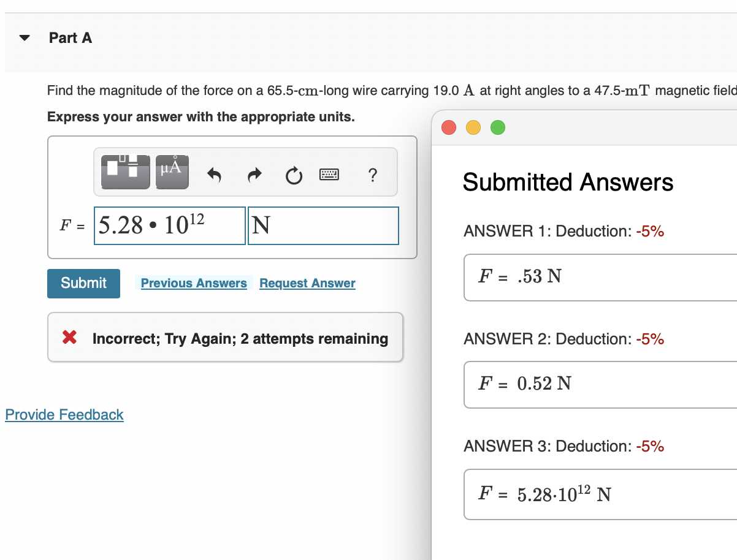This screenshot has height=560, width=737.
Task: Click the ANSWER 2 Deduction -5% label
Action: pos(563,339)
